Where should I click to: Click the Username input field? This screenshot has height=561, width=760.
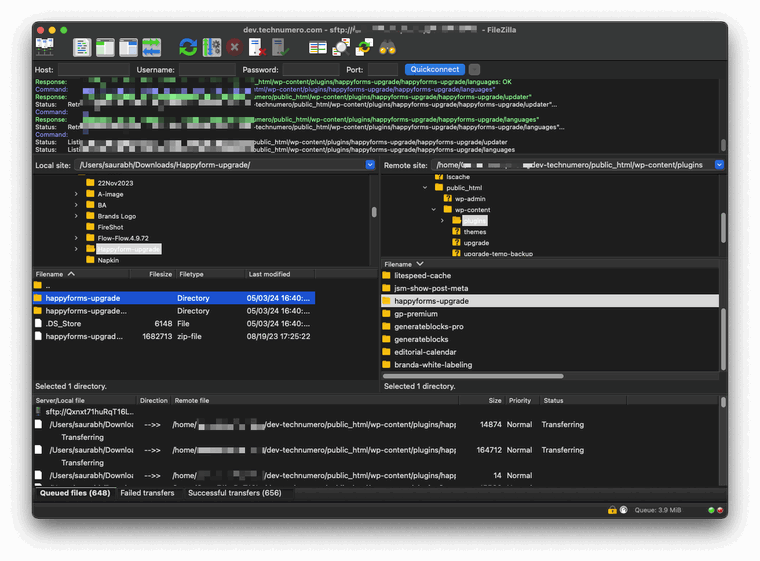[207, 69]
